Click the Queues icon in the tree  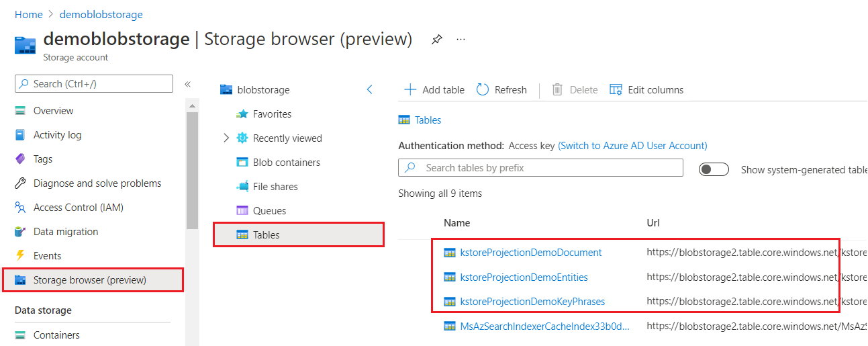(242, 211)
